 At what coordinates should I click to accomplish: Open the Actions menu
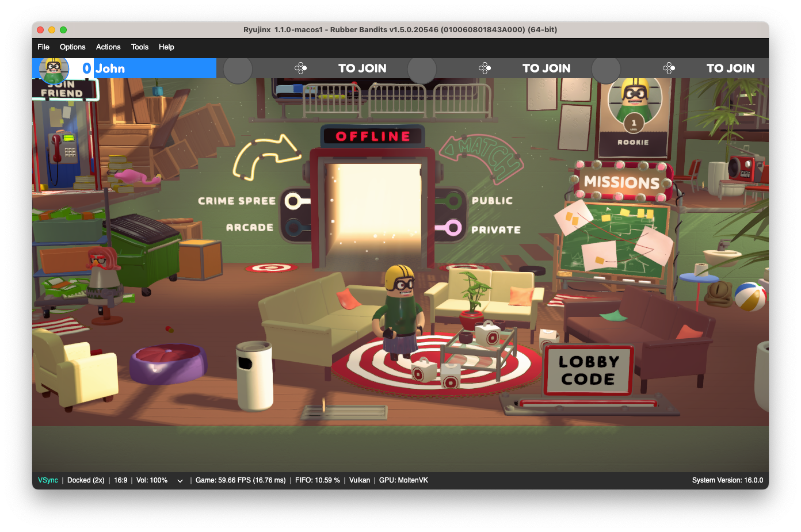click(108, 47)
